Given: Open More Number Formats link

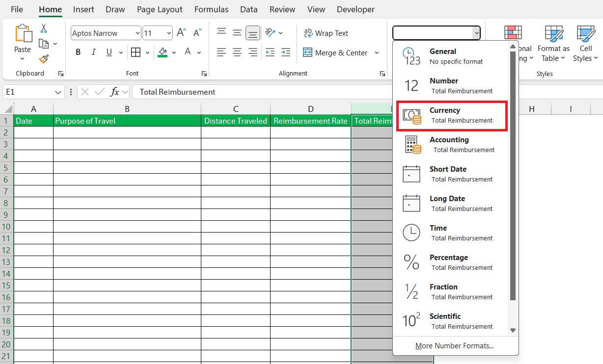Looking at the screenshot, I should coord(454,346).
